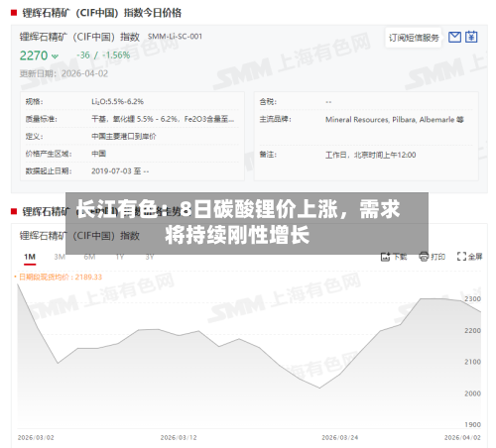
Task: Switch to the 3Y time range tab
Action: (x=150, y=257)
